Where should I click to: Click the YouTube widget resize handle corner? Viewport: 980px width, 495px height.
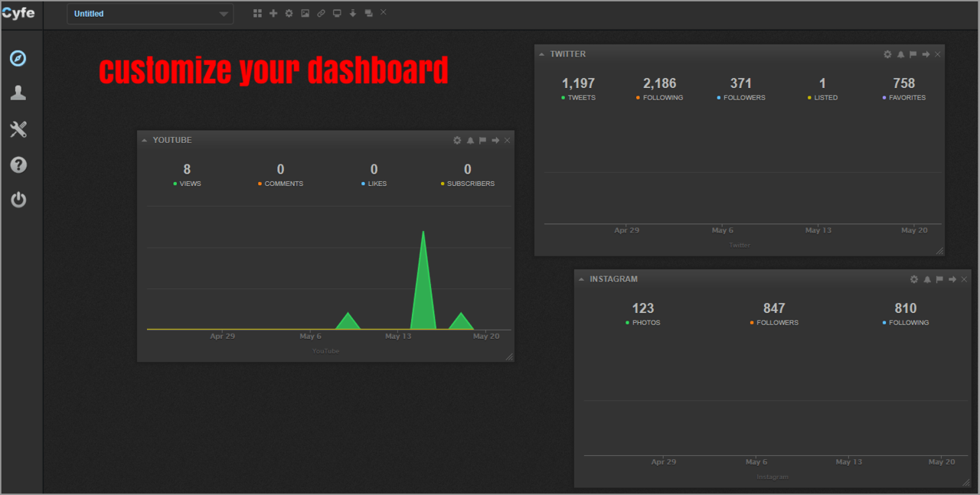tap(509, 357)
